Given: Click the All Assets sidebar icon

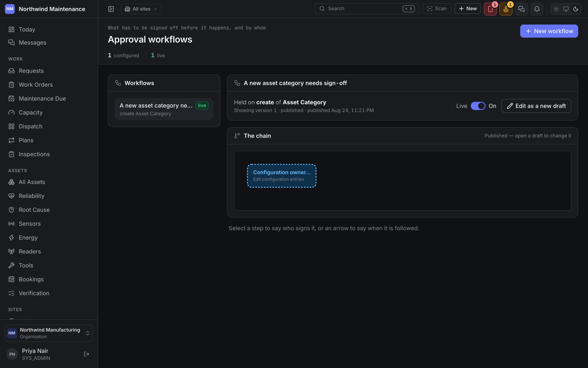Looking at the screenshot, I should coord(11,182).
